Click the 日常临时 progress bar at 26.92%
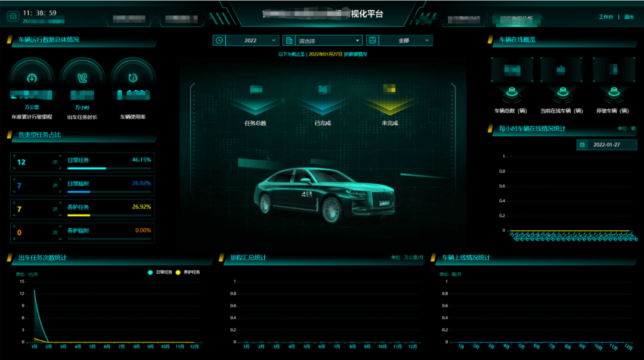The width and height of the screenshot is (644, 360). point(109,192)
